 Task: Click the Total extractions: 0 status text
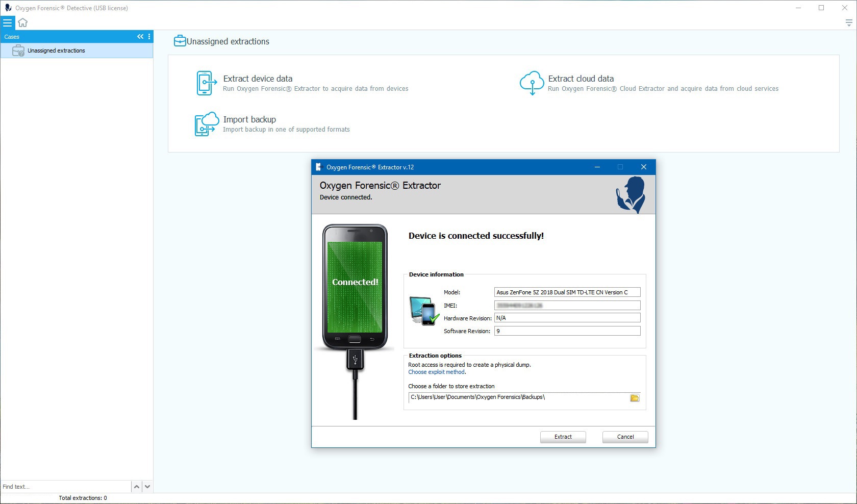tap(83, 498)
